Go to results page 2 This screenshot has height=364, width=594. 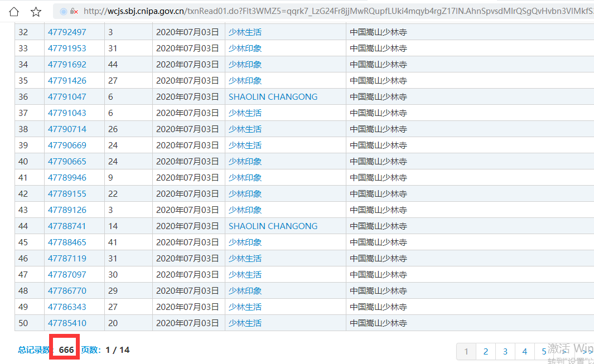(486, 351)
